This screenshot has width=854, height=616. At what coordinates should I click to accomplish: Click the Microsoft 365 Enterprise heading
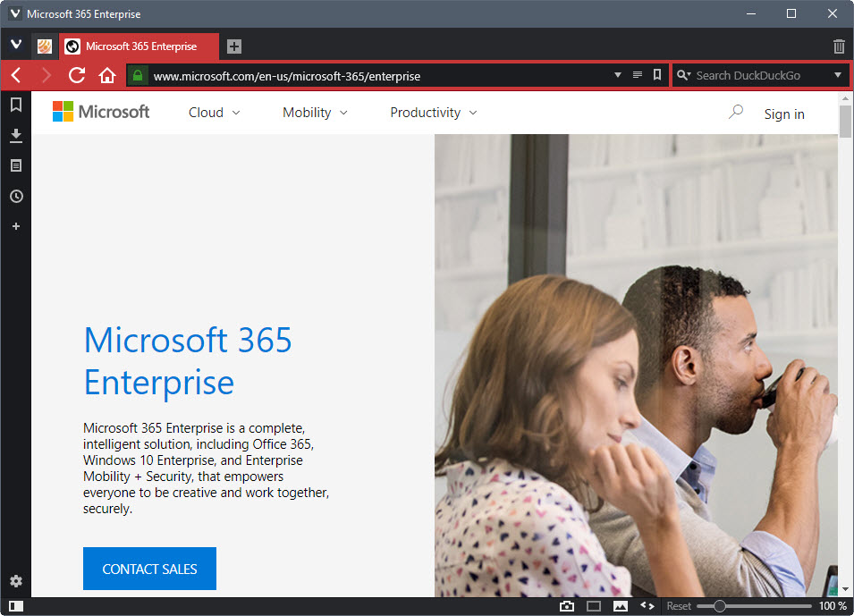188,361
